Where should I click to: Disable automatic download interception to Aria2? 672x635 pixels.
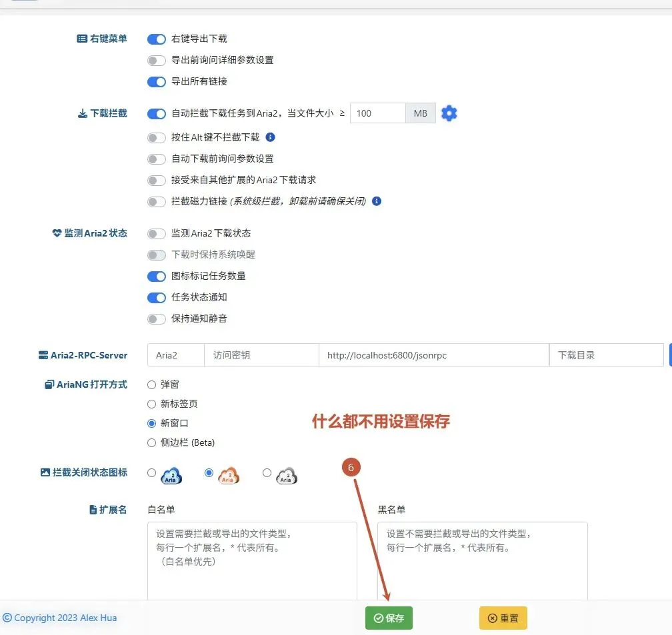pos(157,113)
